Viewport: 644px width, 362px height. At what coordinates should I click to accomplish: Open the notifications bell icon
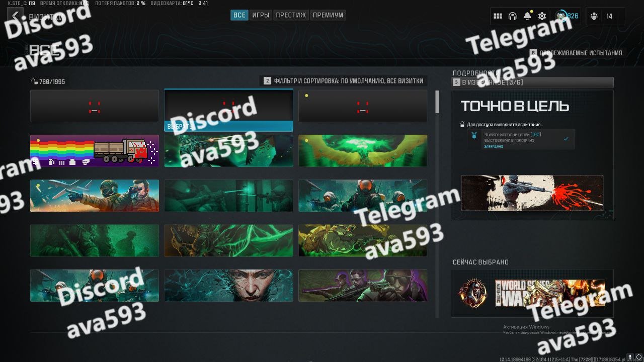(527, 16)
